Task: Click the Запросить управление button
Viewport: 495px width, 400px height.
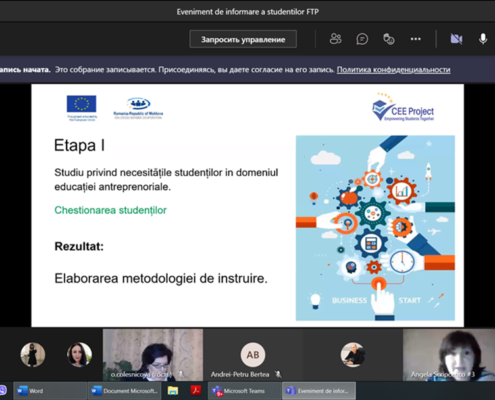Action: point(243,39)
